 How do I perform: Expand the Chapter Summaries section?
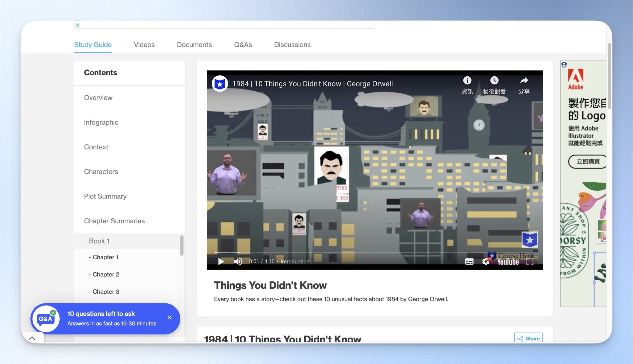pos(114,221)
